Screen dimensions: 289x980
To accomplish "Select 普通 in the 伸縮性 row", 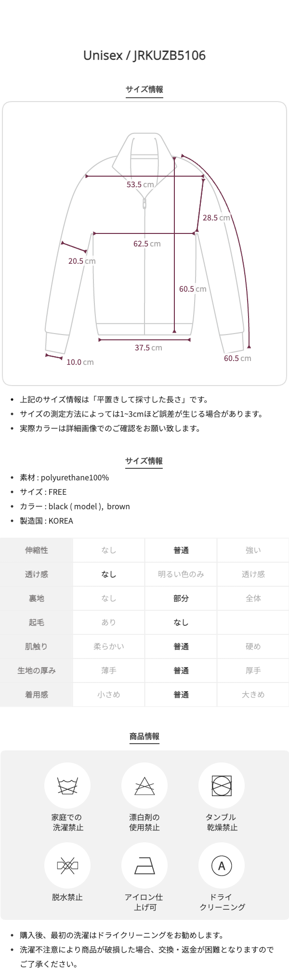I will [181, 550].
